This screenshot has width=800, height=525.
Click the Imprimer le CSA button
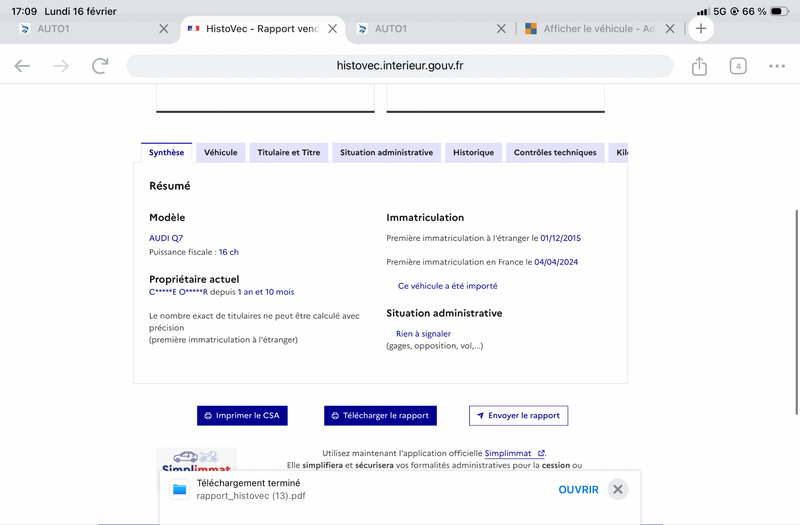pos(242,415)
